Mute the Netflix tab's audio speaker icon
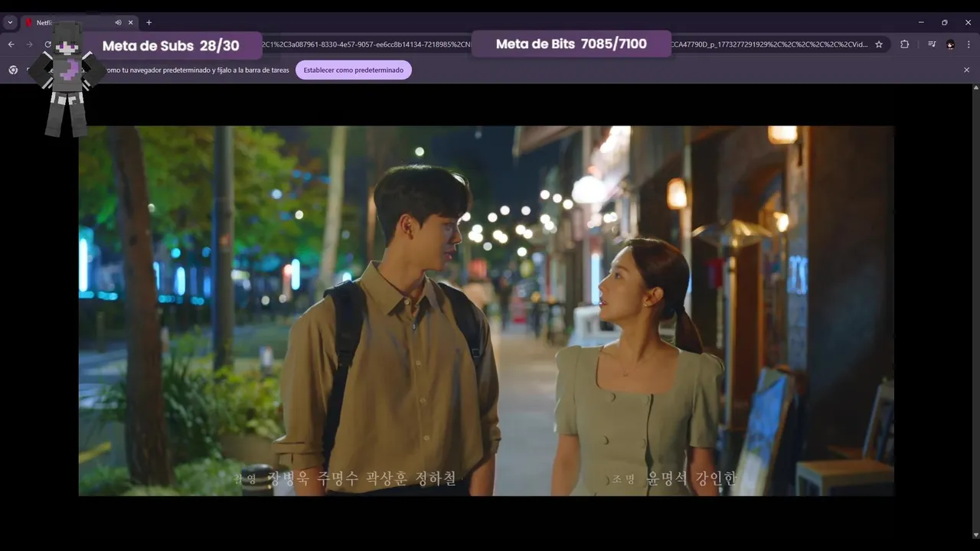This screenshot has width=980, height=551. [x=118, y=23]
